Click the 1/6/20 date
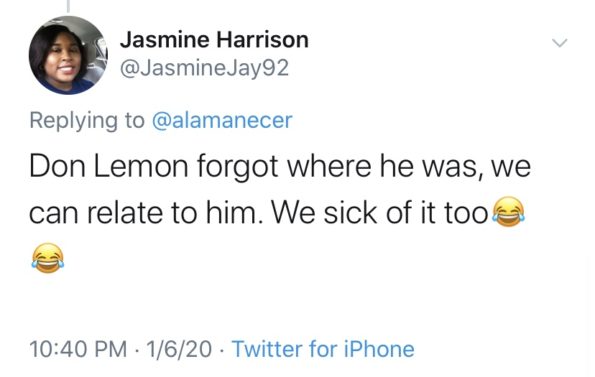Image resolution: width=595 pixels, height=377 pixels. (179, 349)
